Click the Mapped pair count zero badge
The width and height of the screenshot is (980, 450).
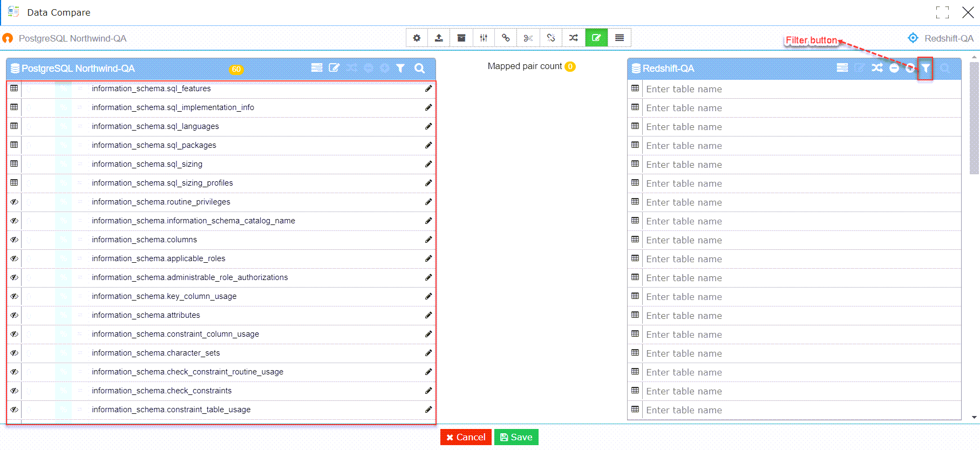point(570,66)
